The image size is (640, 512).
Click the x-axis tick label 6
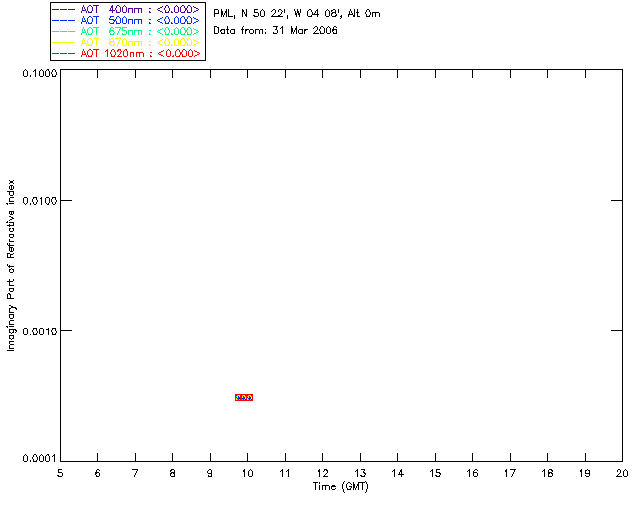click(98, 473)
